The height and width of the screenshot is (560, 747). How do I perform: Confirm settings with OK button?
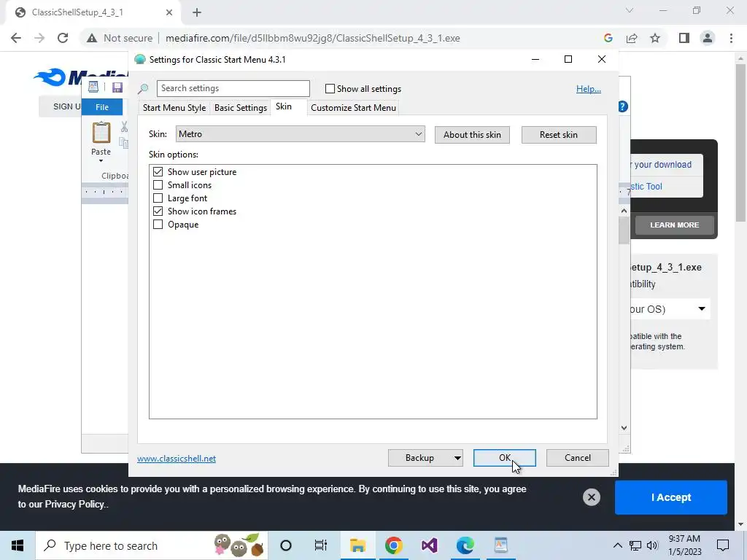(x=505, y=458)
